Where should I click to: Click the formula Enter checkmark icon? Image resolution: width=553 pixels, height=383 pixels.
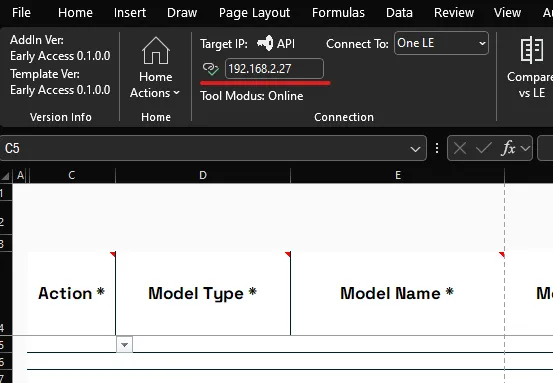(484, 148)
